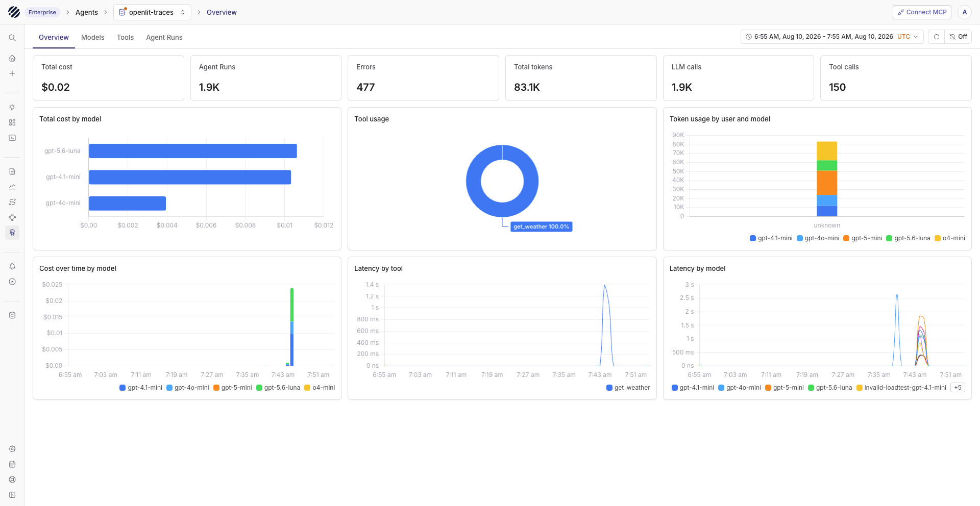Click the gpt-5.6-luna bar in Total cost by model
This screenshot has width=980, height=506.
(x=193, y=151)
